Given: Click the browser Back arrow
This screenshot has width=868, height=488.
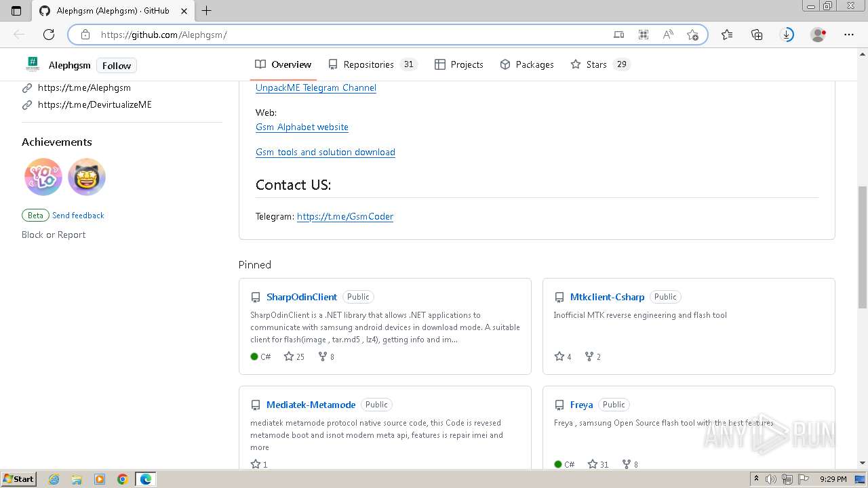Looking at the screenshot, I should [19, 35].
